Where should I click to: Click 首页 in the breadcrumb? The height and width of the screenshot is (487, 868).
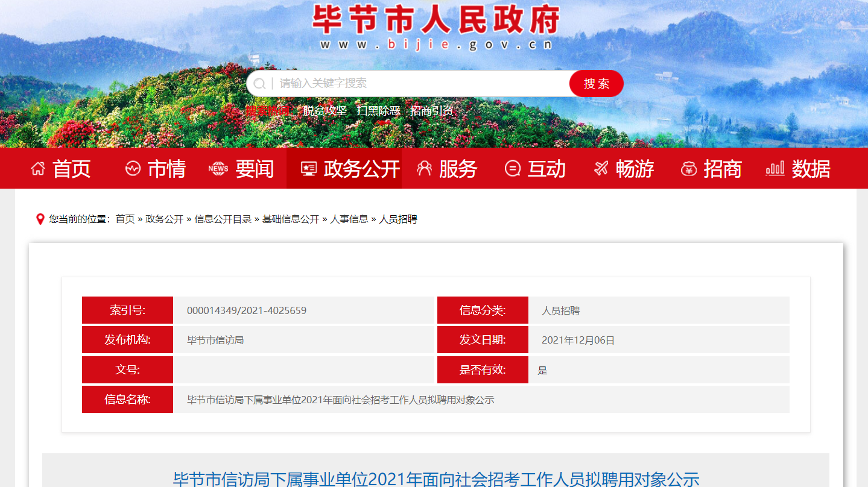point(125,219)
